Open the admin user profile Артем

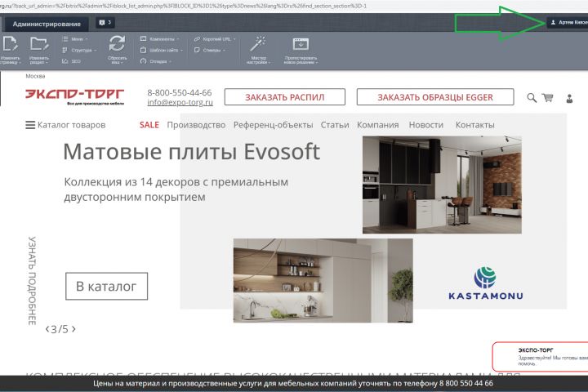(x=568, y=23)
